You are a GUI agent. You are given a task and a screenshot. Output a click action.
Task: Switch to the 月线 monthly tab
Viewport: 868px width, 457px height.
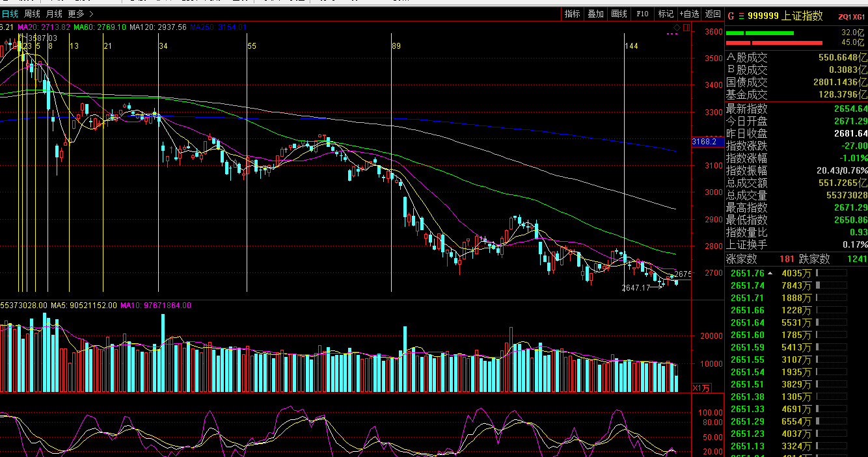54,14
